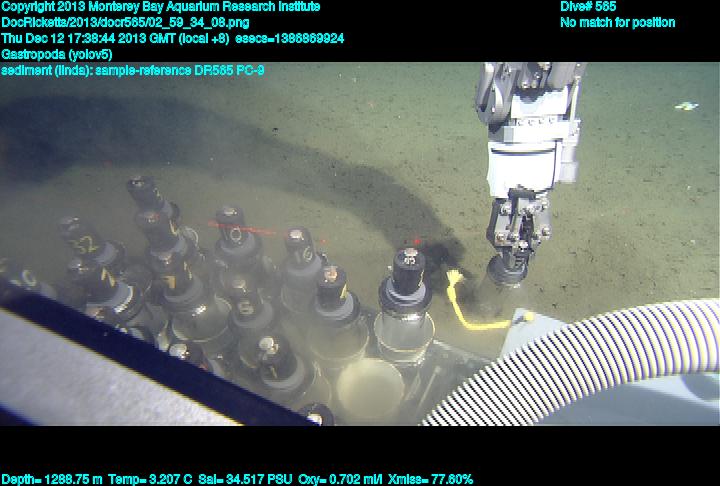Click the timestamp 'Thu Dec 12 17:38:44 2013 GMT'
This screenshot has width=720, height=486.
(89, 38)
